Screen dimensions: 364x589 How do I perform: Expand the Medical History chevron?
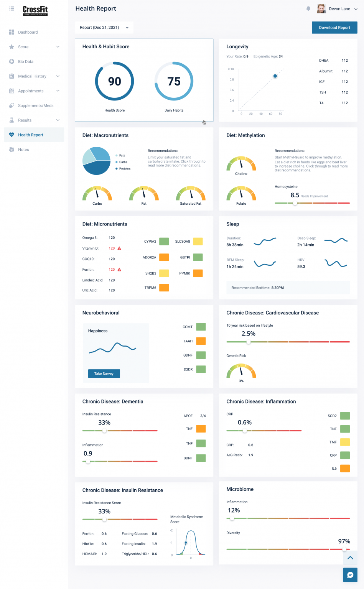pos(58,76)
